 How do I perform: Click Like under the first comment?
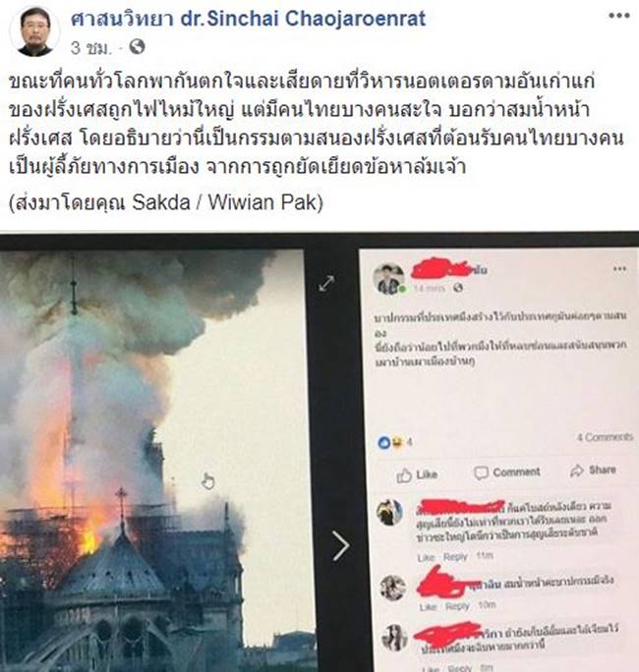(427, 557)
